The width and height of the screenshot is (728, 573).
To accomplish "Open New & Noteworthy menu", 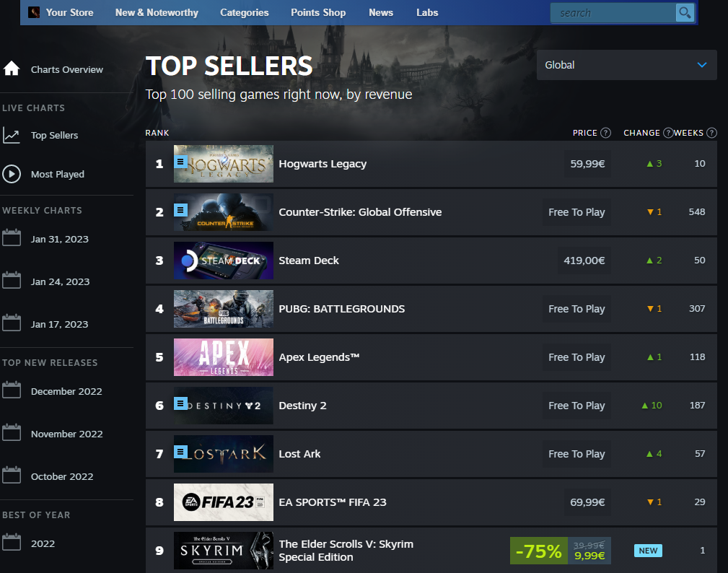I will tap(157, 12).
